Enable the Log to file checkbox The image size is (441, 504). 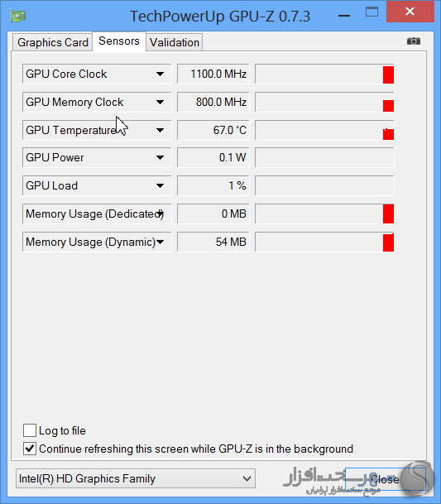click(x=30, y=430)
